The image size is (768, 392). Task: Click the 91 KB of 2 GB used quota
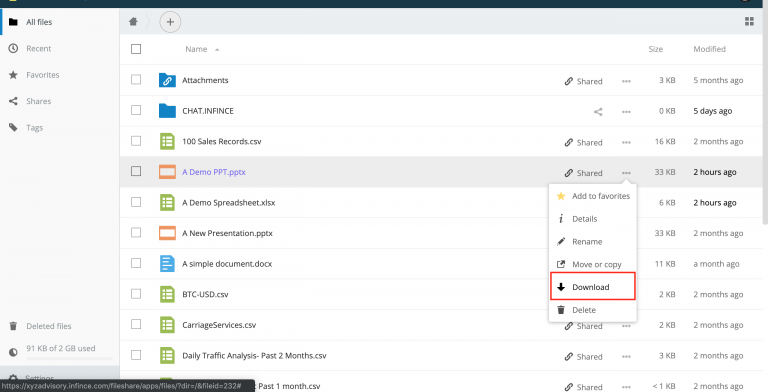[60, 349]
